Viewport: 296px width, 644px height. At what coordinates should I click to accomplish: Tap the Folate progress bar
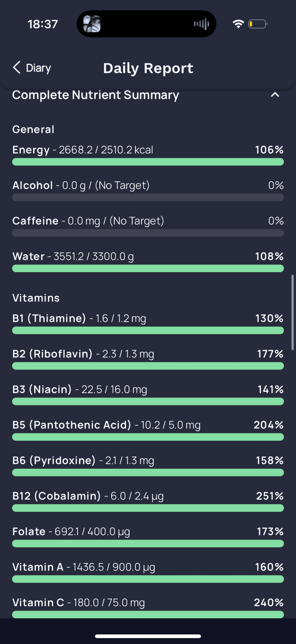(148, 543)
